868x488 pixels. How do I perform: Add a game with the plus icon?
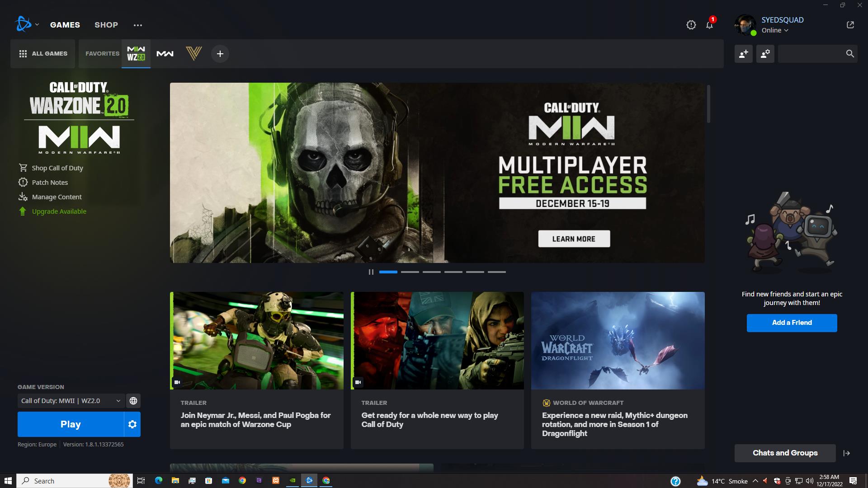pyautogui.click(x=220, y=54)
